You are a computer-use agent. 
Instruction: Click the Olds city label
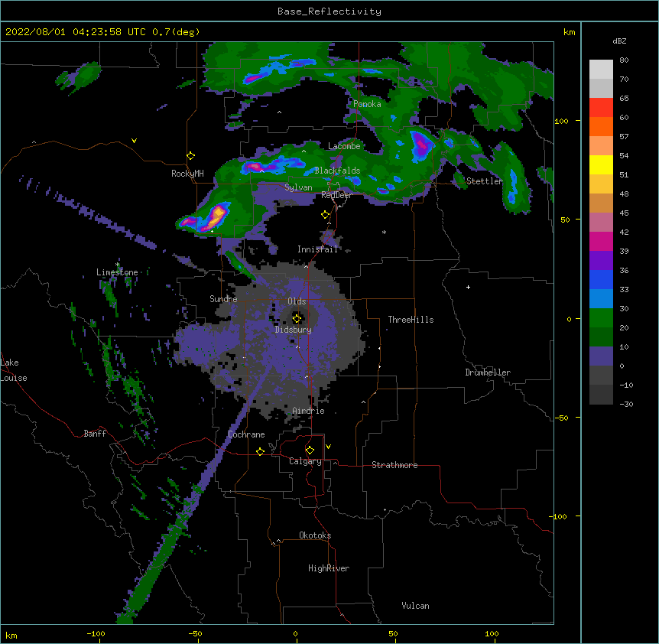[x=297, y=301]
